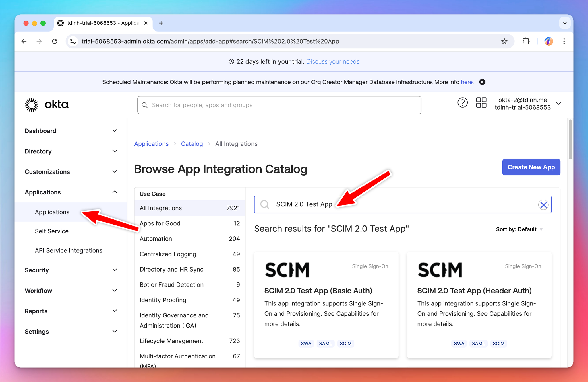The image size is (588, 382).
Task: Expand the tab search dropdown in Chrome
Action: (565, 23)
